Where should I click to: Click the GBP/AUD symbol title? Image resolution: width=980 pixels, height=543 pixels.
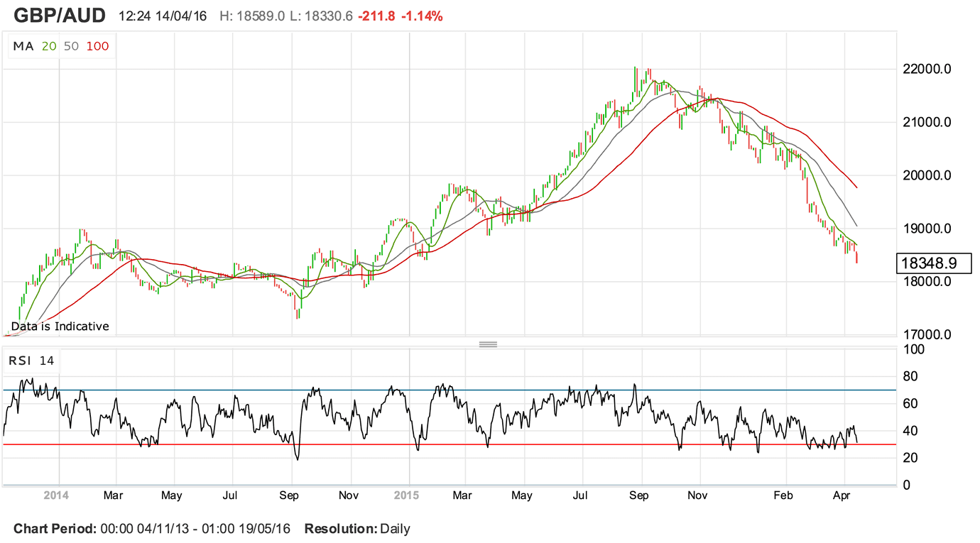tap(60, 15)
